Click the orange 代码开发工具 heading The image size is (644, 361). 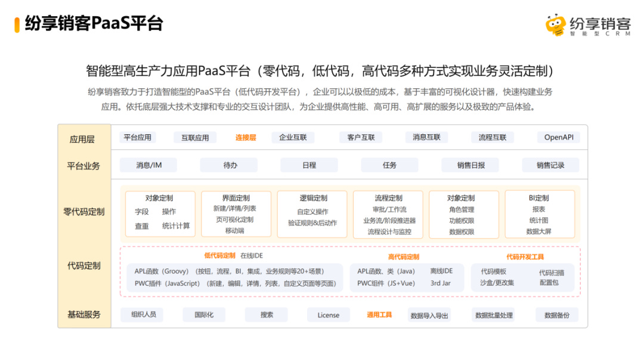(525, 257)
